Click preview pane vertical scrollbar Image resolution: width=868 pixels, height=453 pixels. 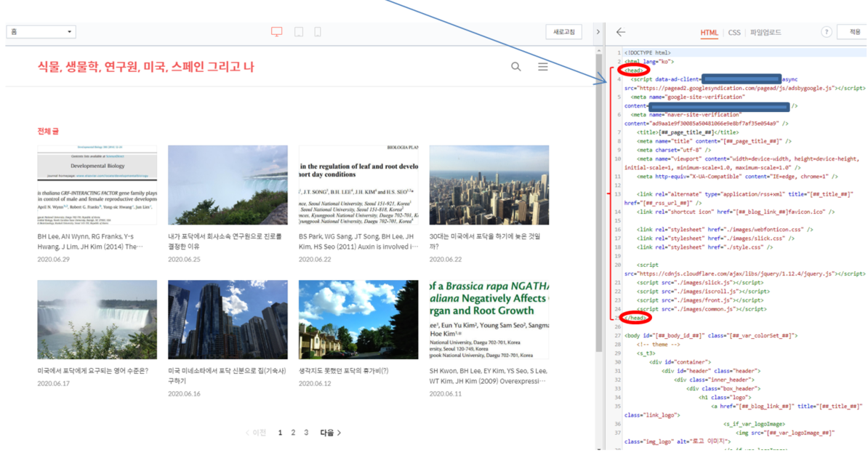pos(598,202)
